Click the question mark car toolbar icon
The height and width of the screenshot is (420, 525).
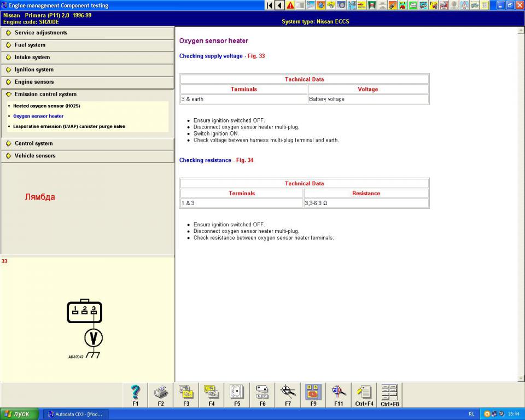(434, 5)
